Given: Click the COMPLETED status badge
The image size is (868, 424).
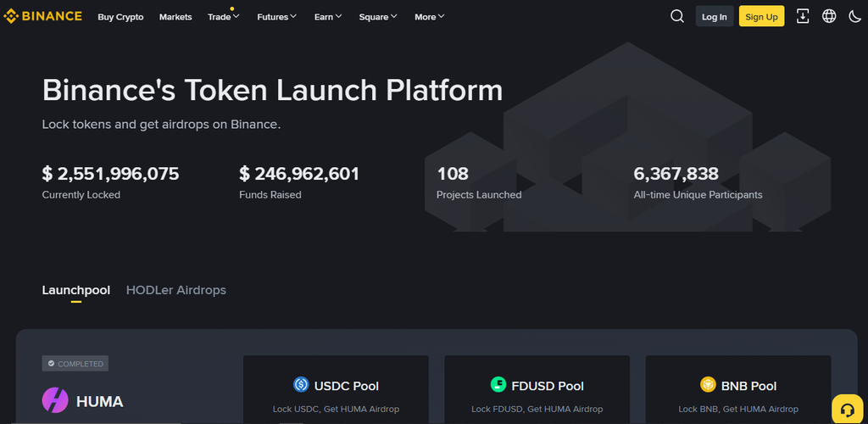Looking at the screenshot, I should pos(75,364).
